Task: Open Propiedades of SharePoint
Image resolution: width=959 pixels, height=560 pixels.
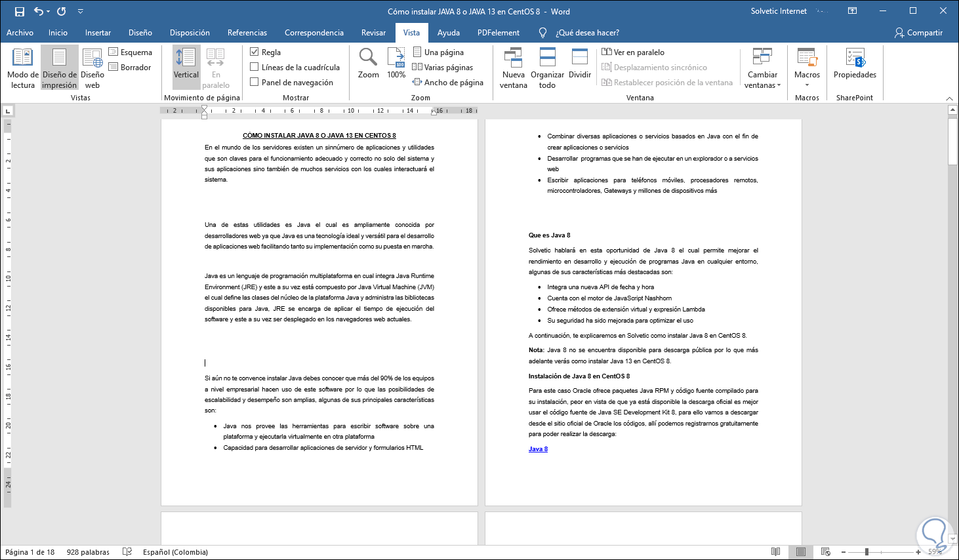Action: click(855, 64)
